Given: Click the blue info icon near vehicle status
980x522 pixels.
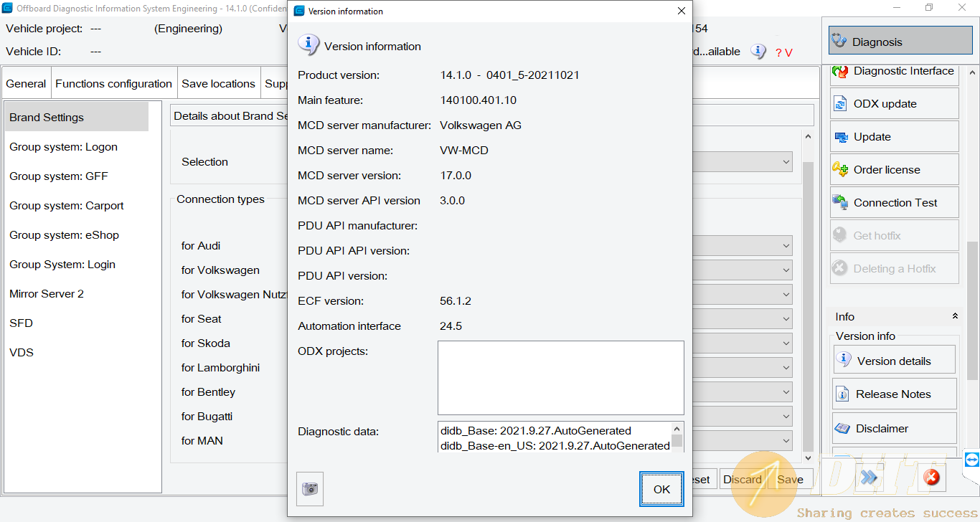Looking at the screenshot, I should (x=758, y=52).
